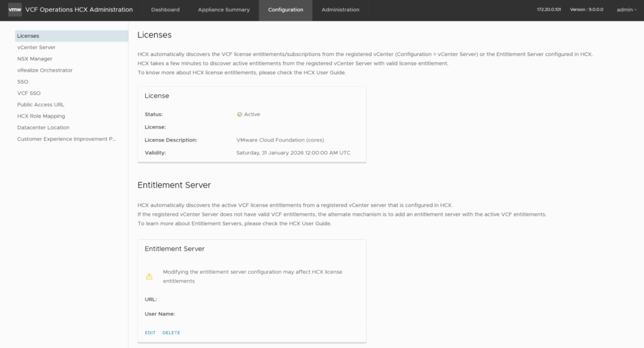The image size is (644, 348).
Task: Select Datacenter Location in sidebar
Action: tap(43, 128)
